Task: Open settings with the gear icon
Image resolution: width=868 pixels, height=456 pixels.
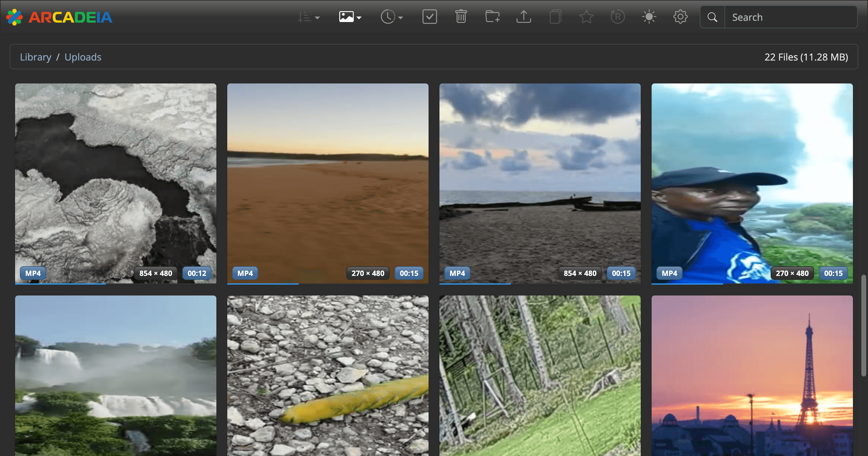Action: click(x=680, y=17)
